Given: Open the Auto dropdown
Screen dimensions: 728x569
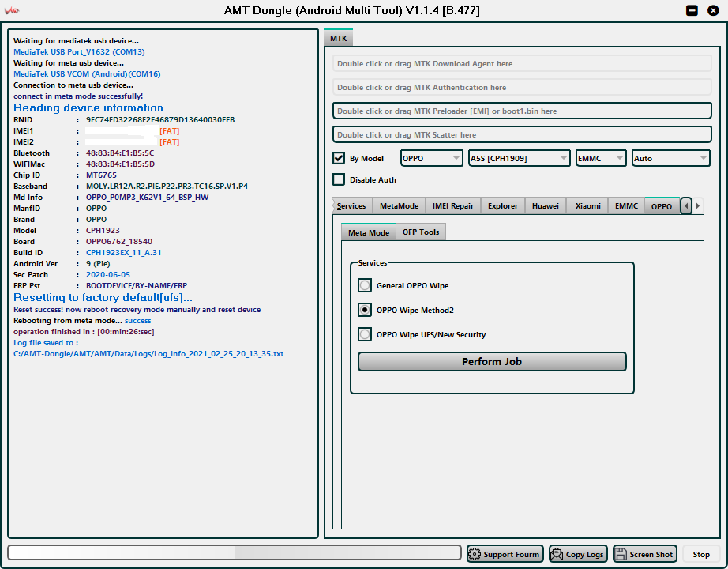Looking at the screenshot, I should coord(670,158).
